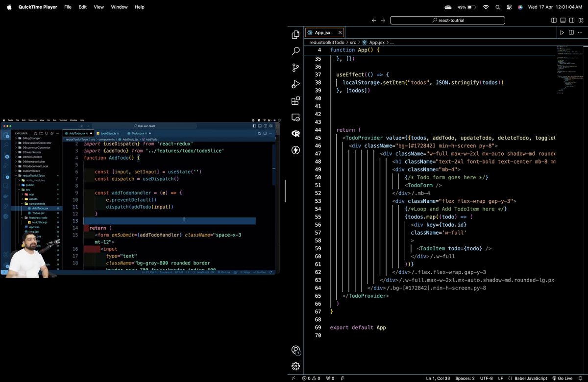The height and width of the screenshot is (382, 588).
Task: Click the lightning icon in the status bar
Action: pyautogui.click(x=342, y=378)
